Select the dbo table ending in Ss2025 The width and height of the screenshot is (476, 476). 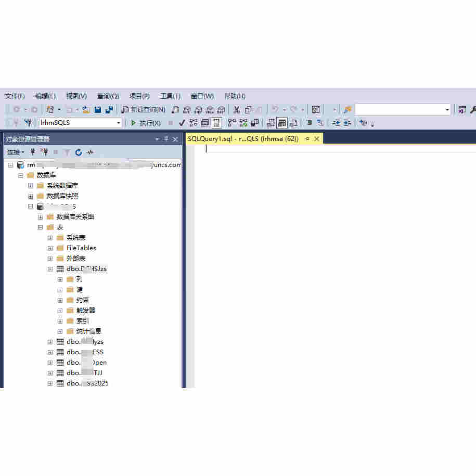coord(87,383)
